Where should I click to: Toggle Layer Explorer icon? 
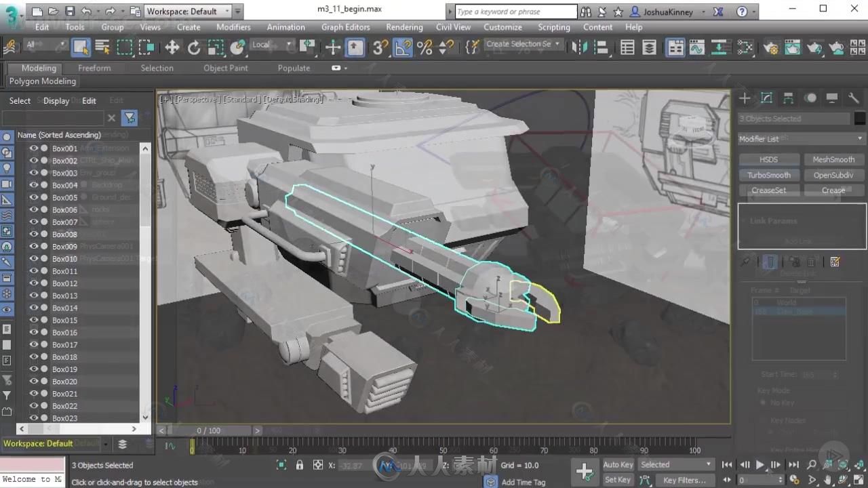click(x=649, y=47)
